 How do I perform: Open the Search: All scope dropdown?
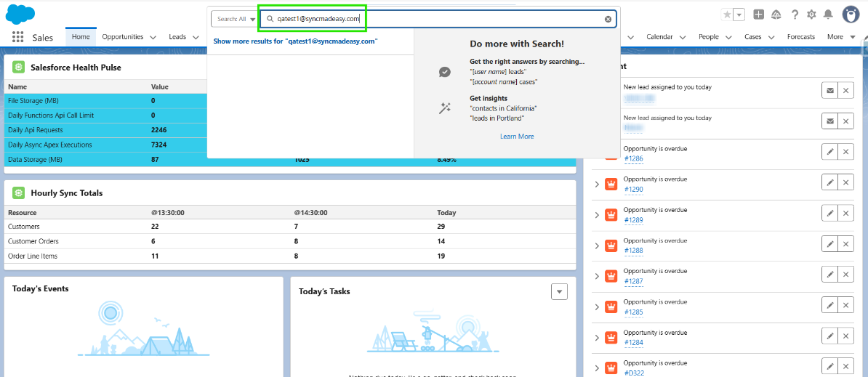coord(236,19)
